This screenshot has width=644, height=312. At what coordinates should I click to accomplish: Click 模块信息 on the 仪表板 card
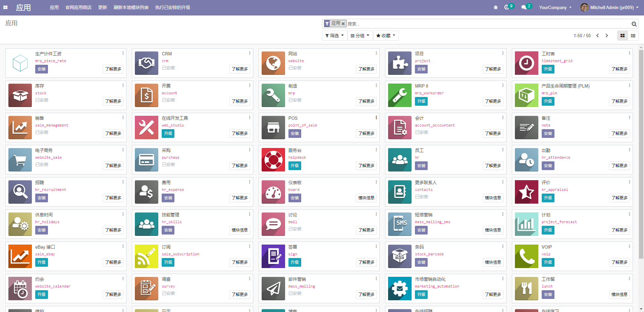366,198
